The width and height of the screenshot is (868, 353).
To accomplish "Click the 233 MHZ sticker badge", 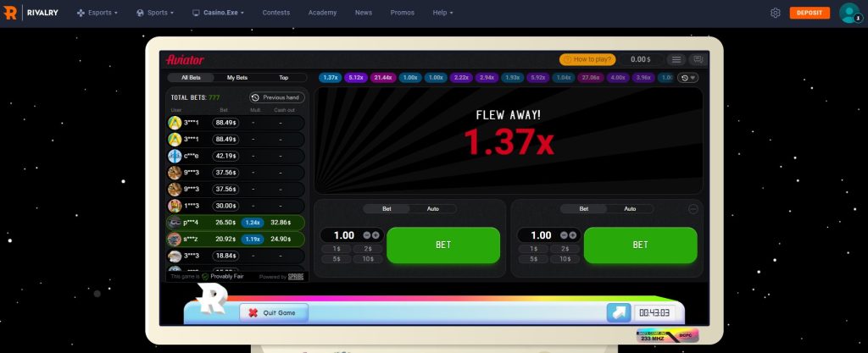I will (x=667, y=336).
